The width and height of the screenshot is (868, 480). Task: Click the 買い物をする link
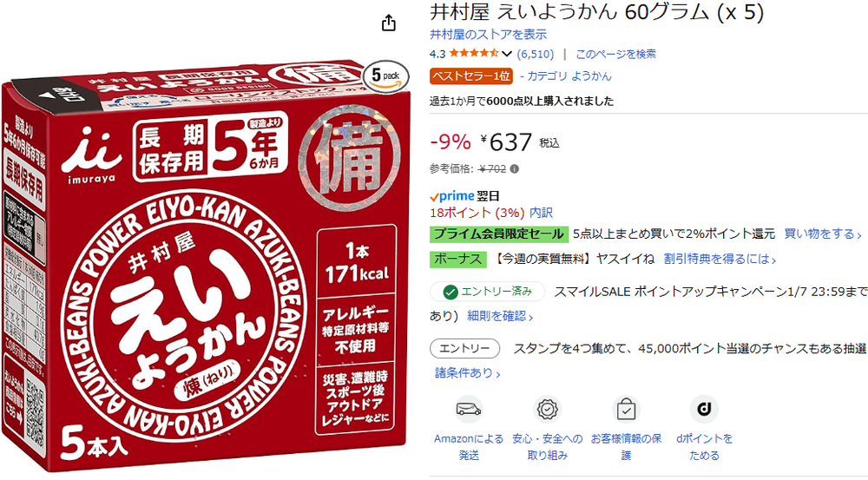[x=823, y=234]
